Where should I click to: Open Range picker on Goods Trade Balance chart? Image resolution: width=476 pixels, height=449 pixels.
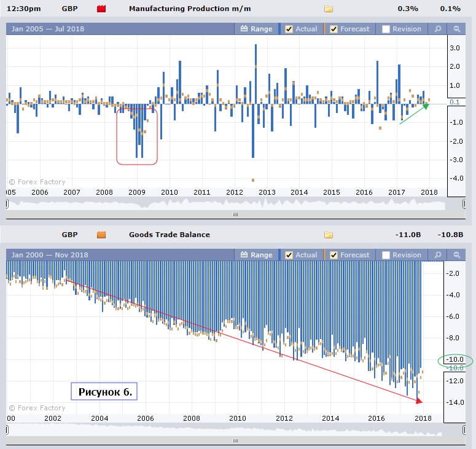pos(256,255)
